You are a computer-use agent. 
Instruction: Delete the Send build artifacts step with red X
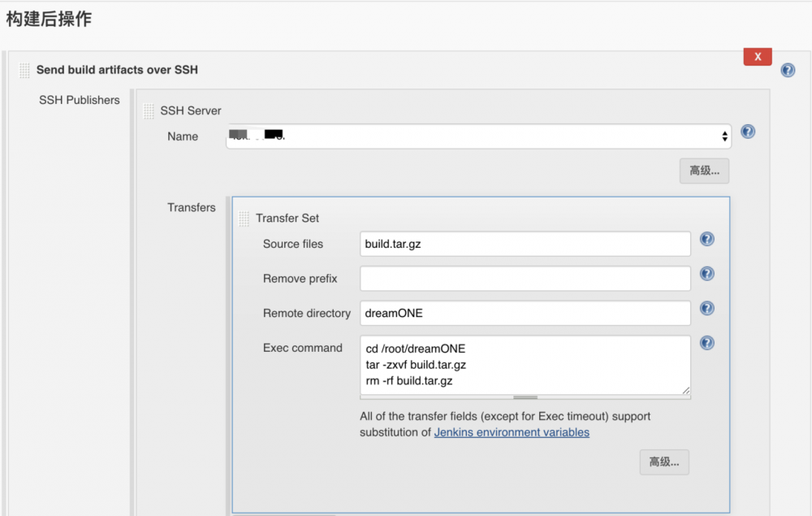[757, 56]
